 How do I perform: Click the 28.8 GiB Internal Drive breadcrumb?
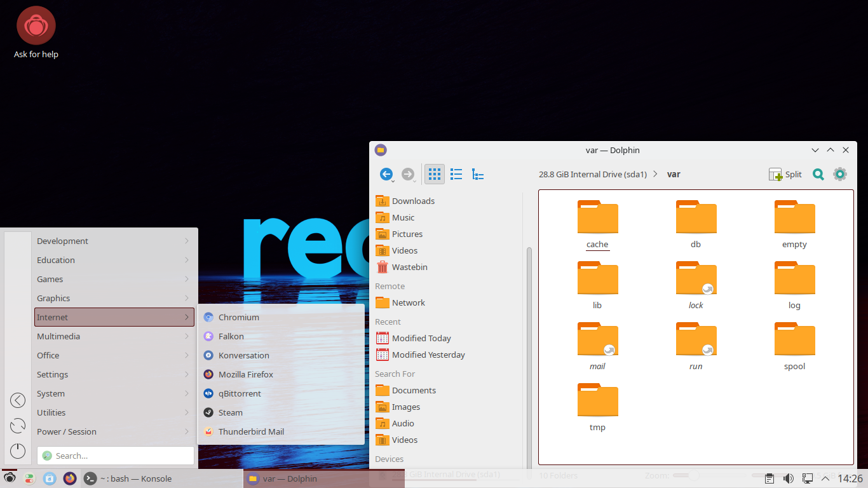click(592, 174)
